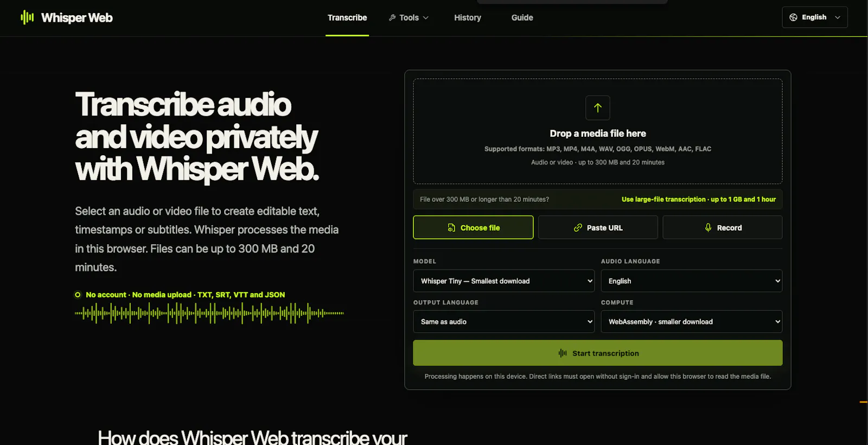Open the Tools menu
The height and width of the screenshot is (445, 868).
click(409, 17)
